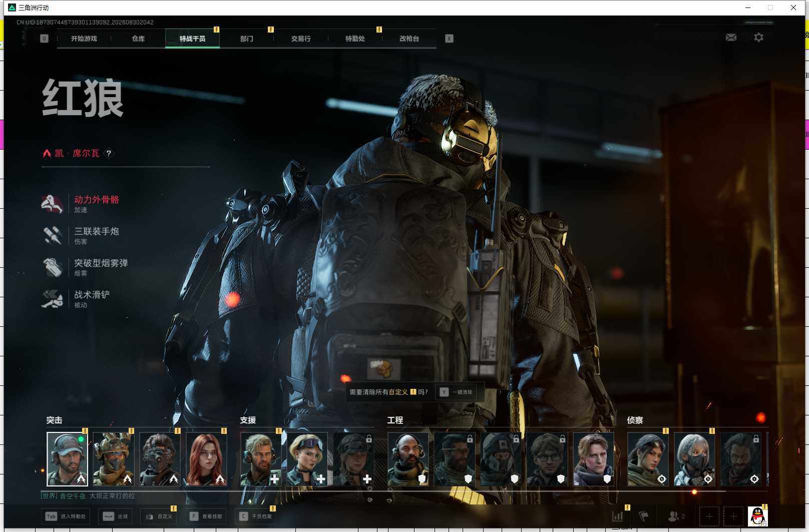Select the locked bearded engineer with sunglasses
The image size is (809, 532).
(x=455, y=459)
